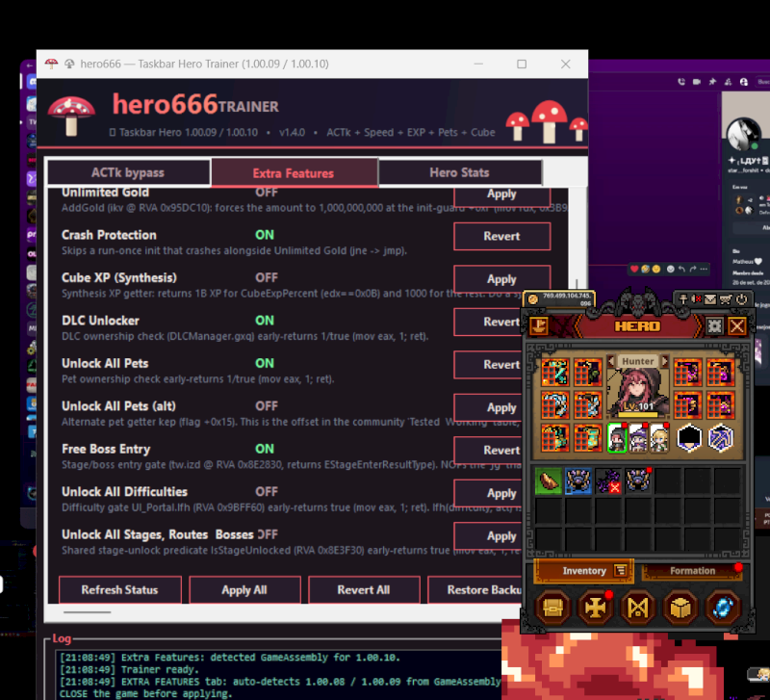Switch to the ACTk bypass tab
This screenshot has height=700, width=770.
(x=128, y=172)
